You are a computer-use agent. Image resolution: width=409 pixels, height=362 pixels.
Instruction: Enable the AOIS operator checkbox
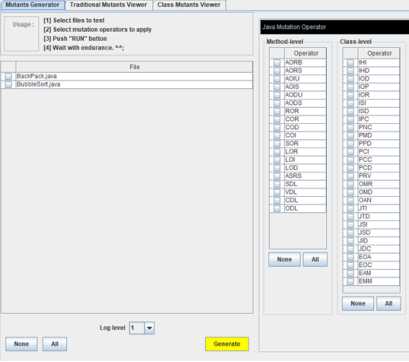click(x=277, y=87)
